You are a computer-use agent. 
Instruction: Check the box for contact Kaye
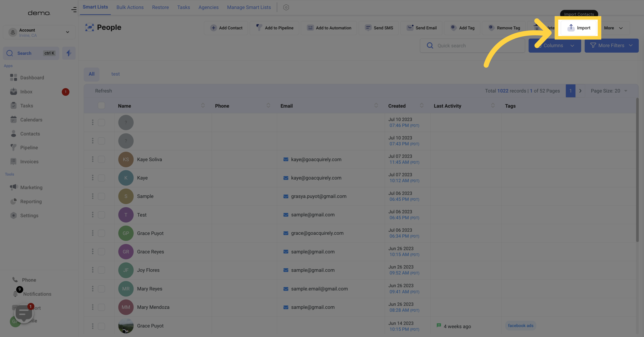101,178
